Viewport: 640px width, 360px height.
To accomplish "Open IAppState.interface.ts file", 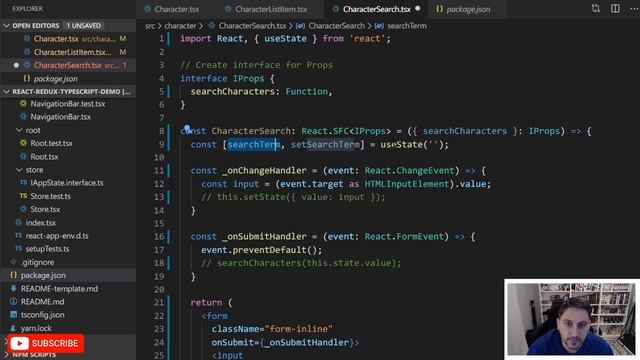I will (68, 183).
